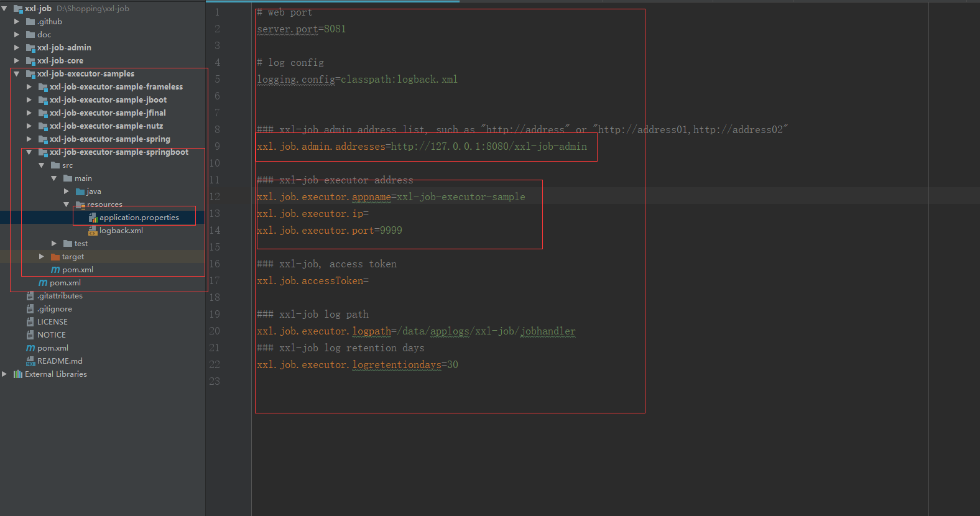
Task: Click the xxl.job.executor.ip= line
Action: (x=313, y=214)
